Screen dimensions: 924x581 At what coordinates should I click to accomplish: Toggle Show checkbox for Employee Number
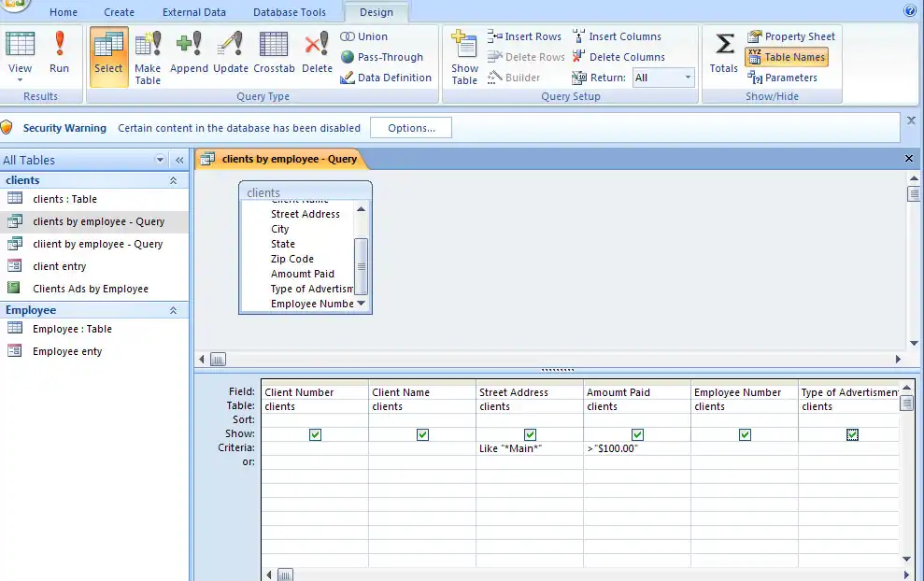(x=745, y=434)
